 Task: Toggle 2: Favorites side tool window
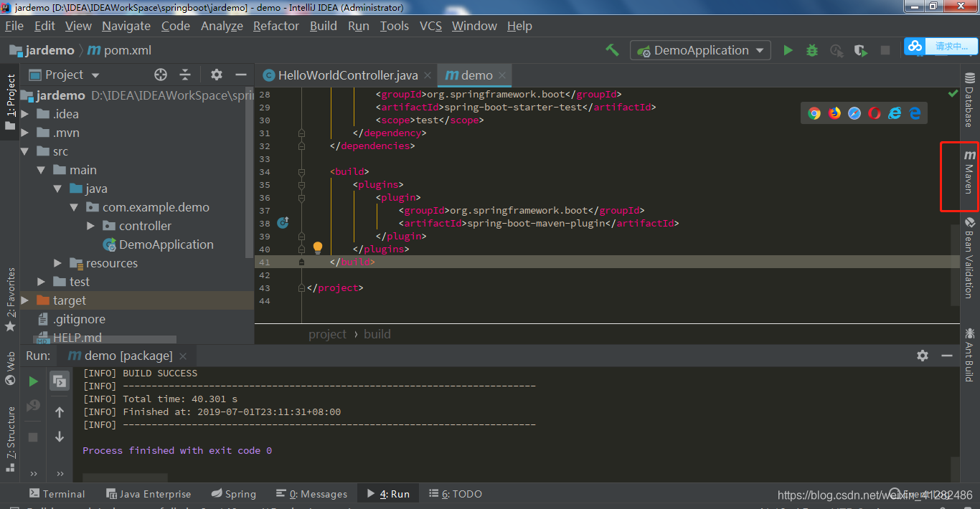(x=10, y=298)
